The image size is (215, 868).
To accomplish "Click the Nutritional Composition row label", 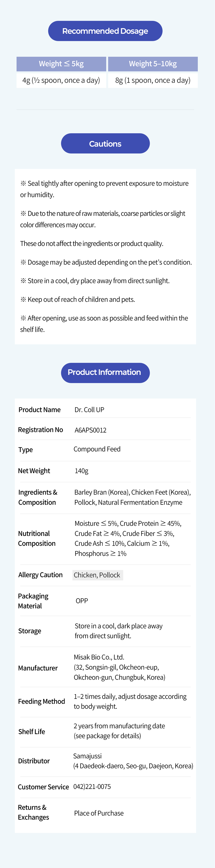I will (36, 538).
